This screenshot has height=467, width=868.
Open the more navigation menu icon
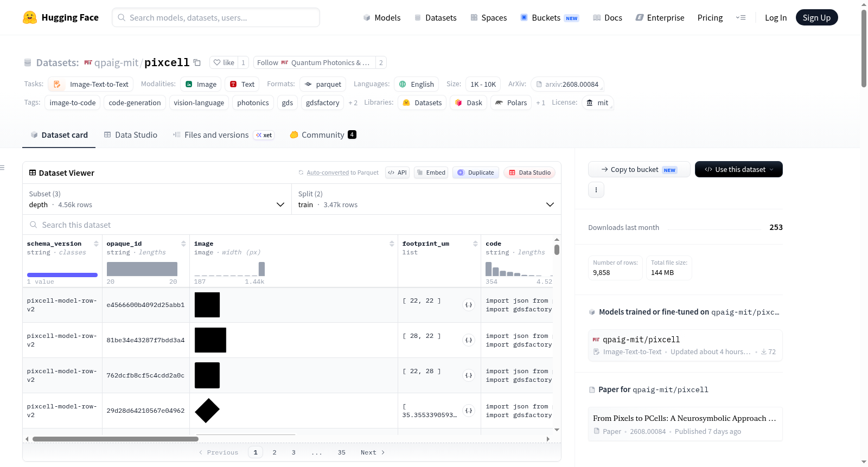[741, 17]
